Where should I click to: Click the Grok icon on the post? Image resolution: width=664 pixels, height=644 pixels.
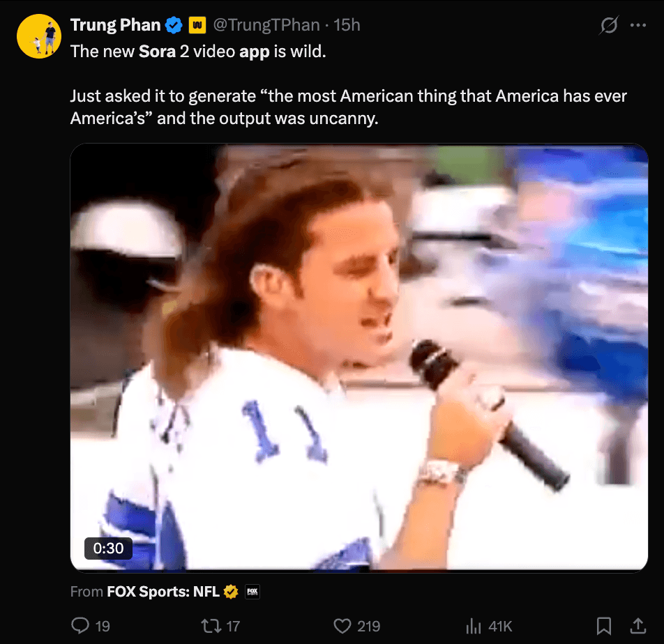pyautogui.click(x=608, y=26)
